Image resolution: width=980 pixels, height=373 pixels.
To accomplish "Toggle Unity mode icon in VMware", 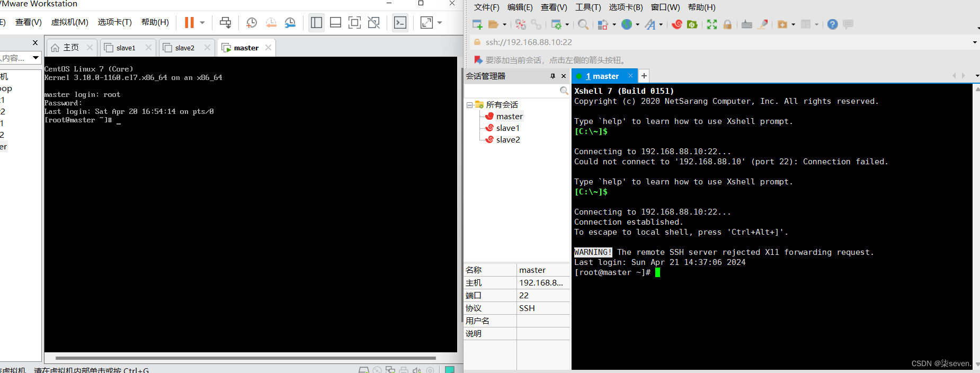I will pos(373,22).
